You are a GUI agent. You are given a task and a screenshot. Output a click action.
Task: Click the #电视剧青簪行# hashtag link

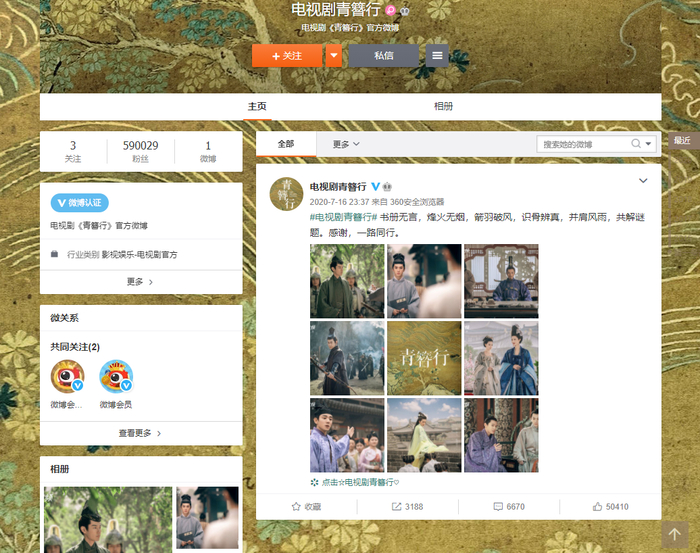click(343, 217)
